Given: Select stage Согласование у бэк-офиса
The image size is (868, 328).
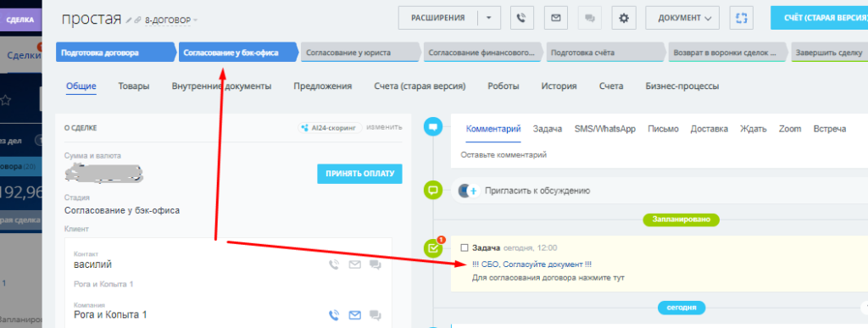Looking at the screenshot, I should click(237, 53).
